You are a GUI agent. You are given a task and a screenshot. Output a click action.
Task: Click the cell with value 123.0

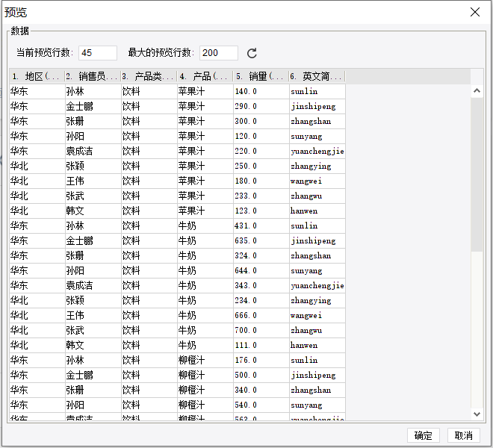coord(261,211)
